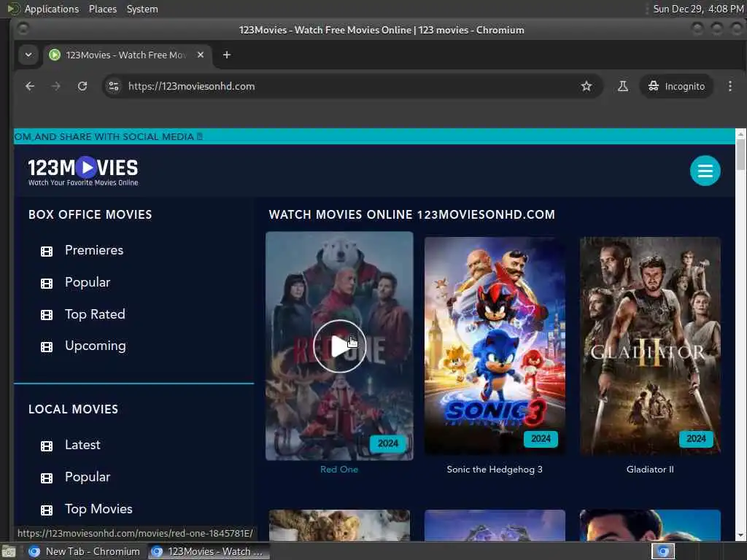Image resolution: width=747 pixels, height=560 pixels.
Task: Bookmark this page with star icon
Action: tap(586, 86)
